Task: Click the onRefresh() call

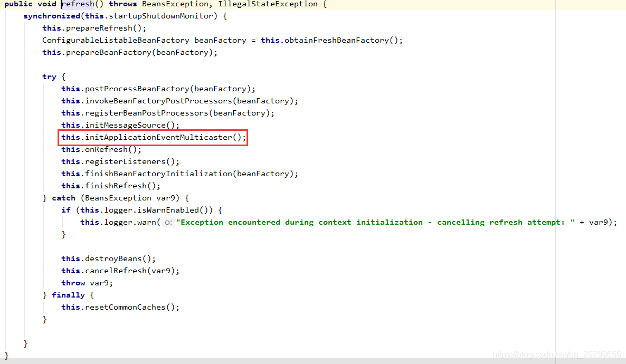Action: click(x=111, y=149)
